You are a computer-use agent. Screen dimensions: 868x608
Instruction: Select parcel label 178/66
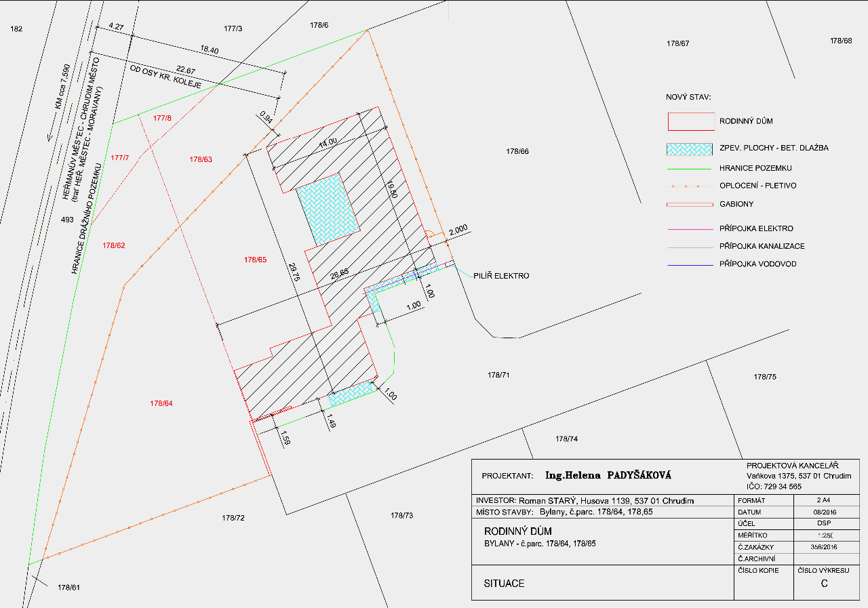(x=517, y=151)
